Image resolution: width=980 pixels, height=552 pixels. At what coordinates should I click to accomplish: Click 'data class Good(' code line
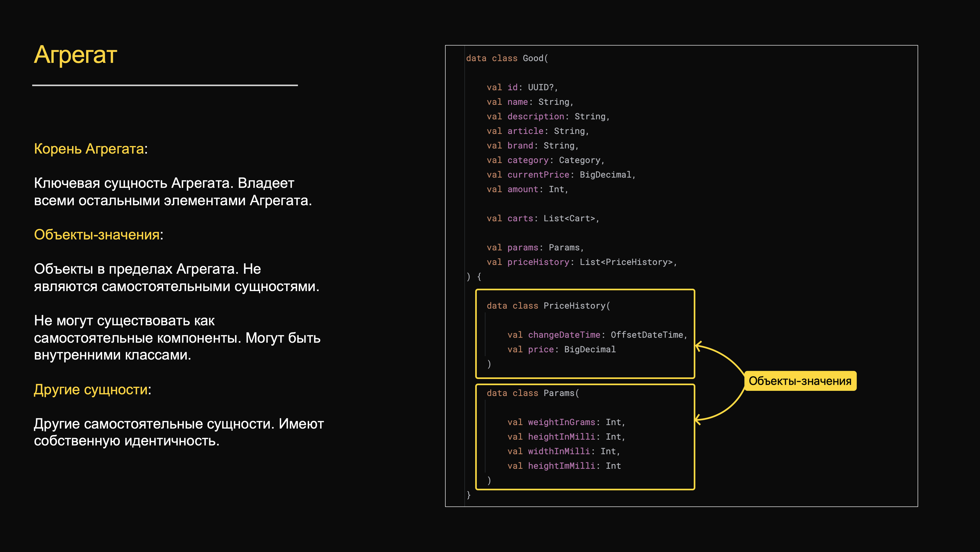point(507,58)
